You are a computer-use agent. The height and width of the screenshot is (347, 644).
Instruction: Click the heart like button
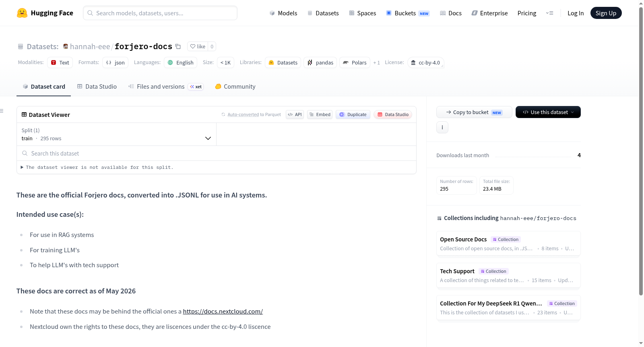point(198,46)
